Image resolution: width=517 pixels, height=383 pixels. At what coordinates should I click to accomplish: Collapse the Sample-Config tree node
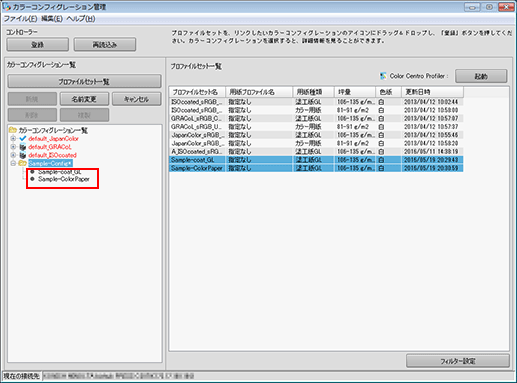click(13, 163)
